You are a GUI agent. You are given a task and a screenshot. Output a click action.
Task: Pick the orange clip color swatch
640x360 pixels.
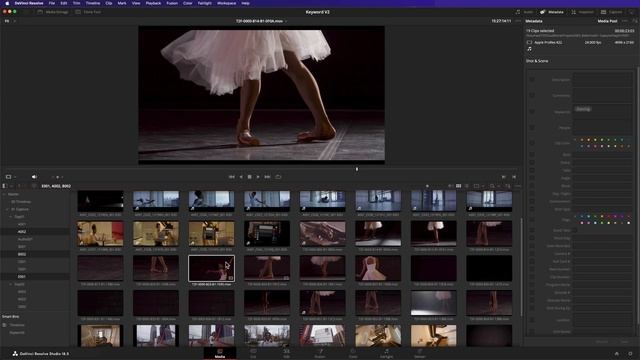point(582,140)
